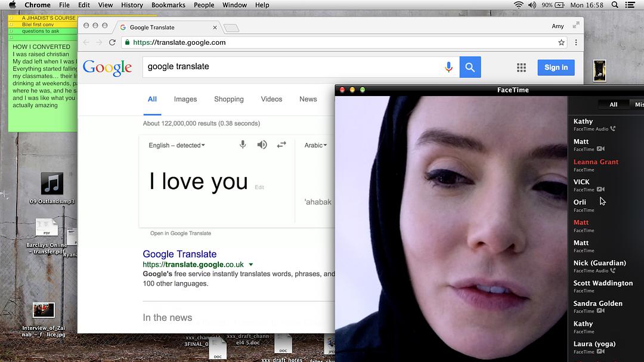Image resolution: width=644 pixels, height=362 pixels.
Task: Bookmark the page with the star icon
Action: 561,42
